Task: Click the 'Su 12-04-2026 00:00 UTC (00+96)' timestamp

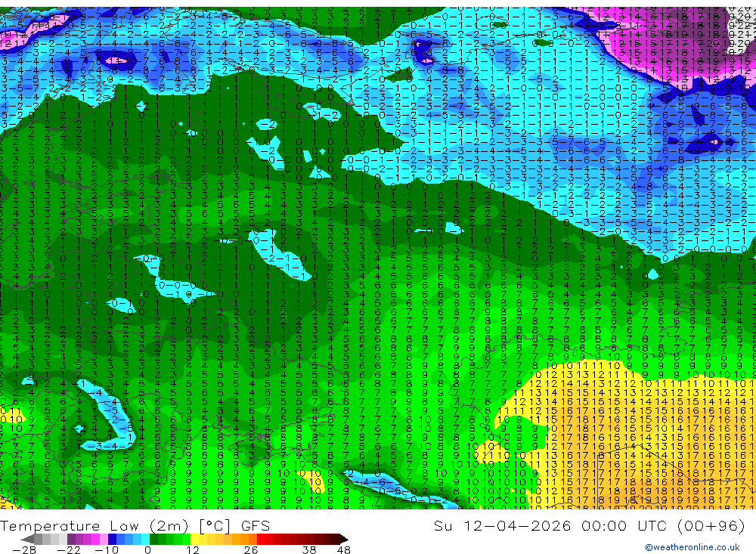Action: pos(589,525)
